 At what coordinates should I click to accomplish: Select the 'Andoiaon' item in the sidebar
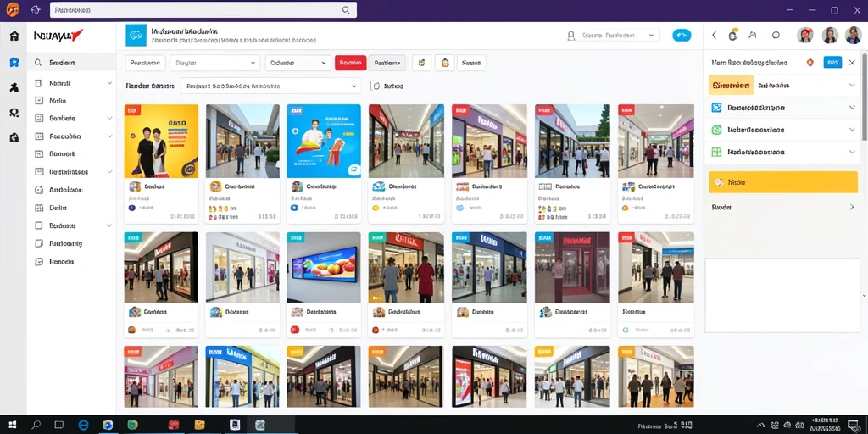pos(71,190)
